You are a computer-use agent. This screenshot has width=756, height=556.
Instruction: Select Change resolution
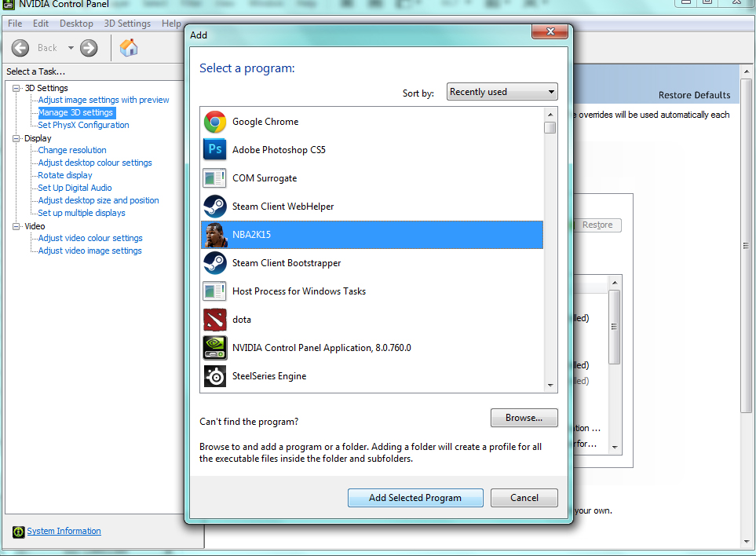(x=72, y=150)
